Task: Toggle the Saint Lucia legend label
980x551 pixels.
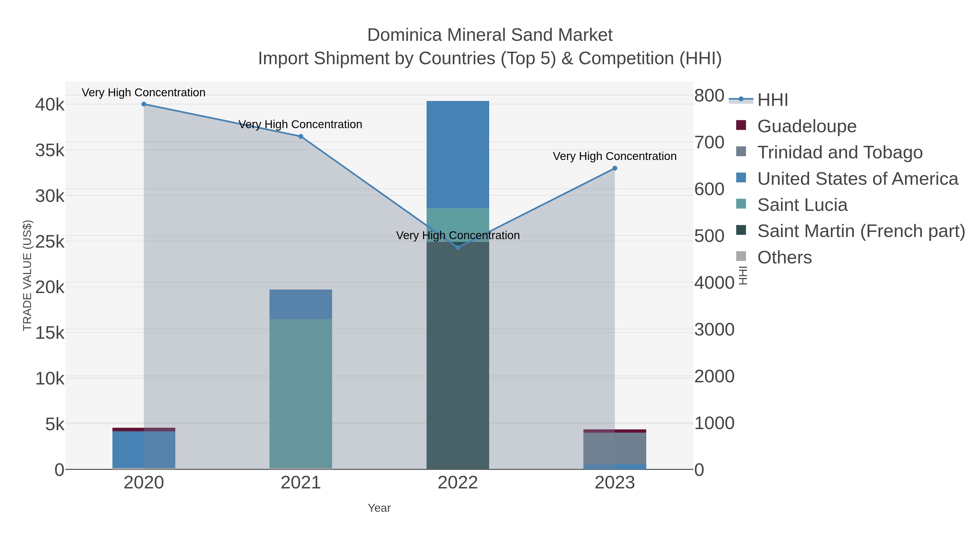Action: 802,205
